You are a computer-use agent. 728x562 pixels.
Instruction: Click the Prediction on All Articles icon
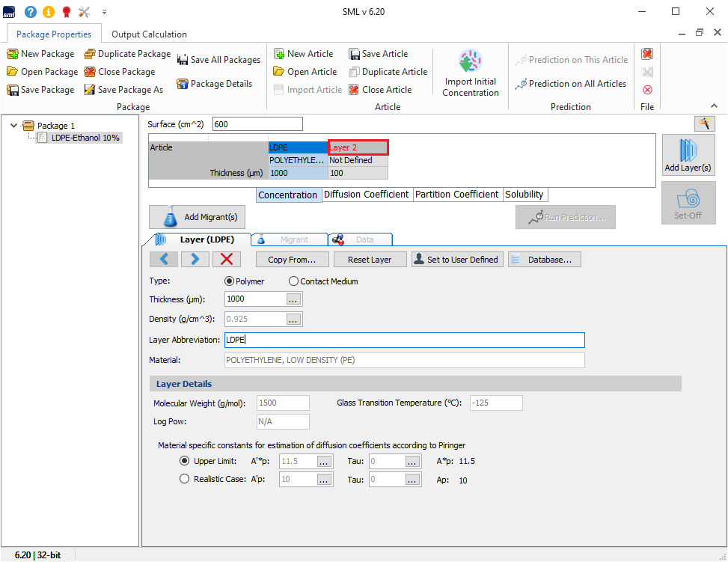pyautogui.click(x=521, y=84)
